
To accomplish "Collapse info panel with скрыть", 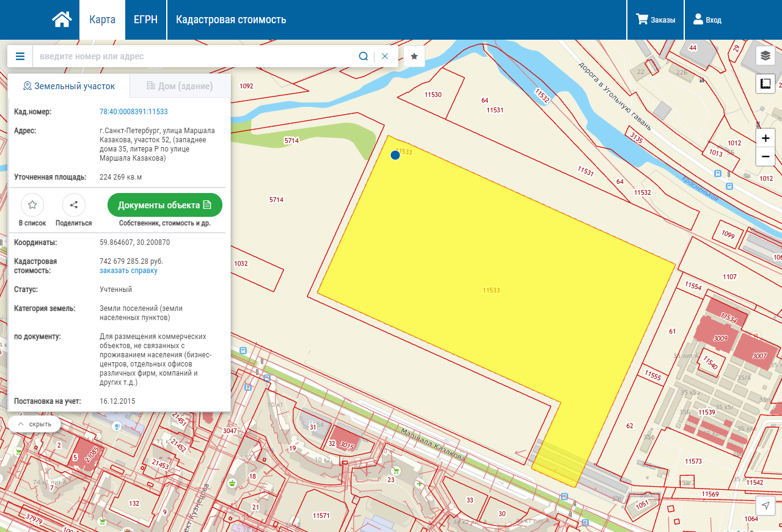I will click(x=35, y=424).
